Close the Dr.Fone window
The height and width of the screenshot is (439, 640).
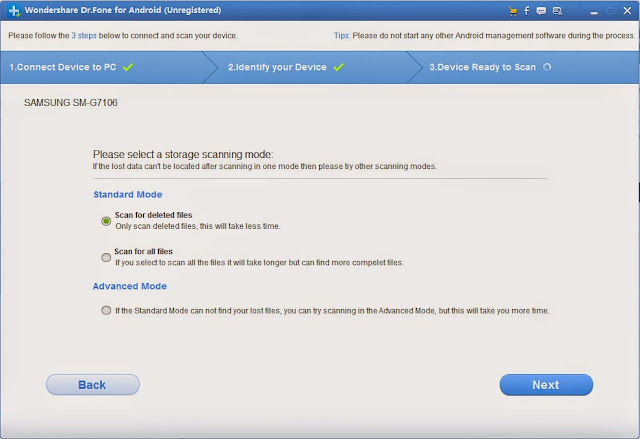[x=627, y=11]
